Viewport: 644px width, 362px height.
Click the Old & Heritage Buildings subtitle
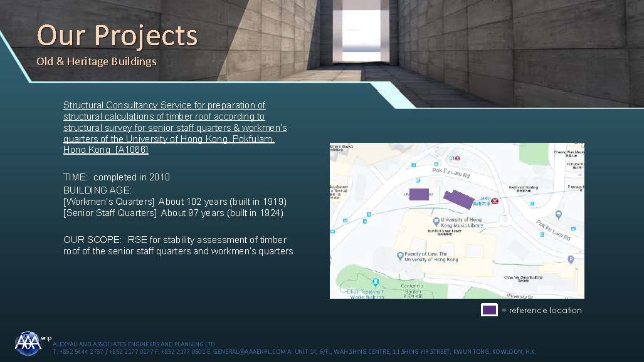97,61
